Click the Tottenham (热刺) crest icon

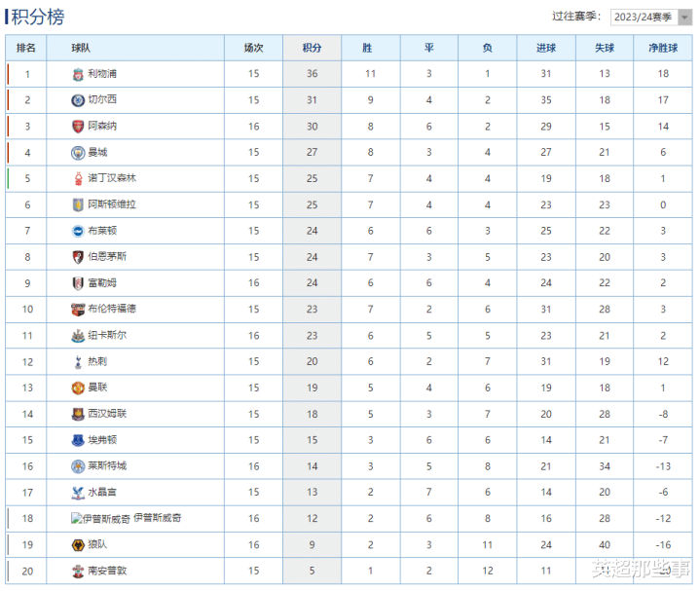pos(79,362)
